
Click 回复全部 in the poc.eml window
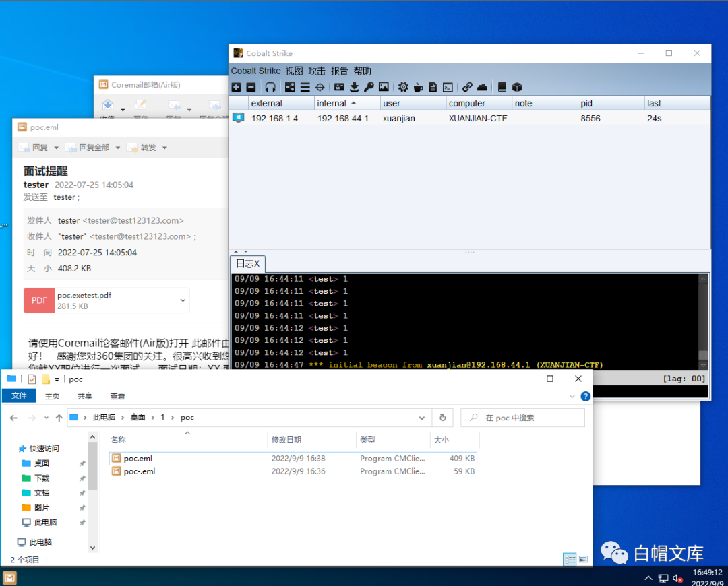click(x=88, y=148)
